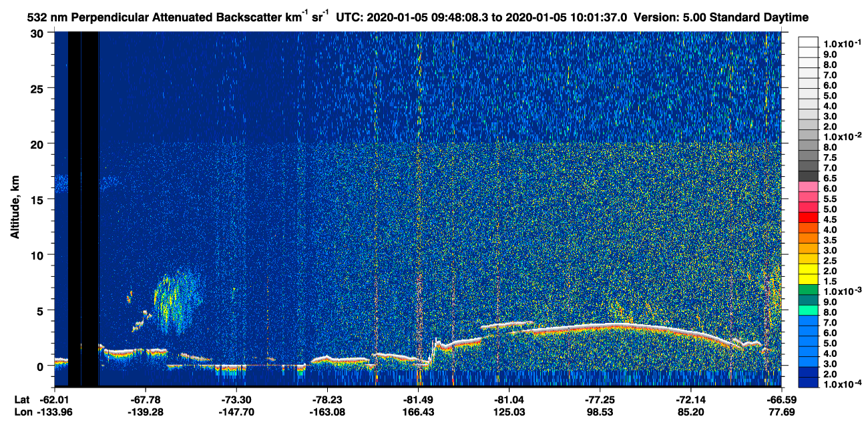The width and height of the screenshot is (868, 445).
Task: Click longitude value "-133.96"
Action: click(54, 412)
